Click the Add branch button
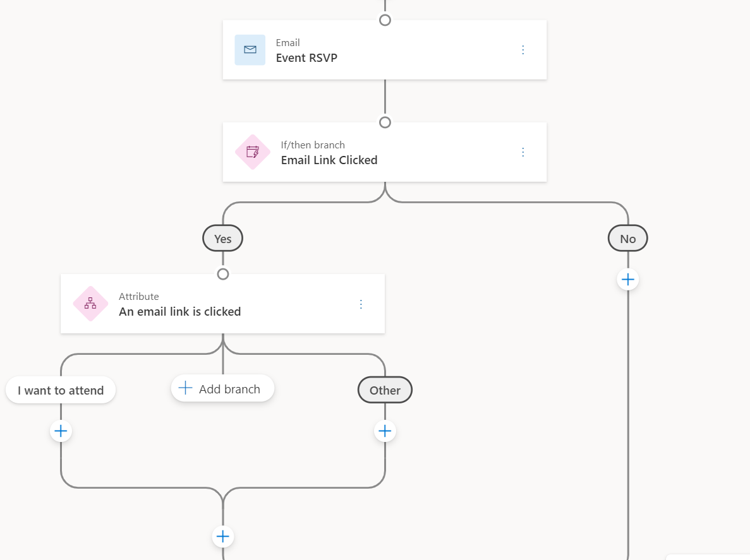 point(222,388)
